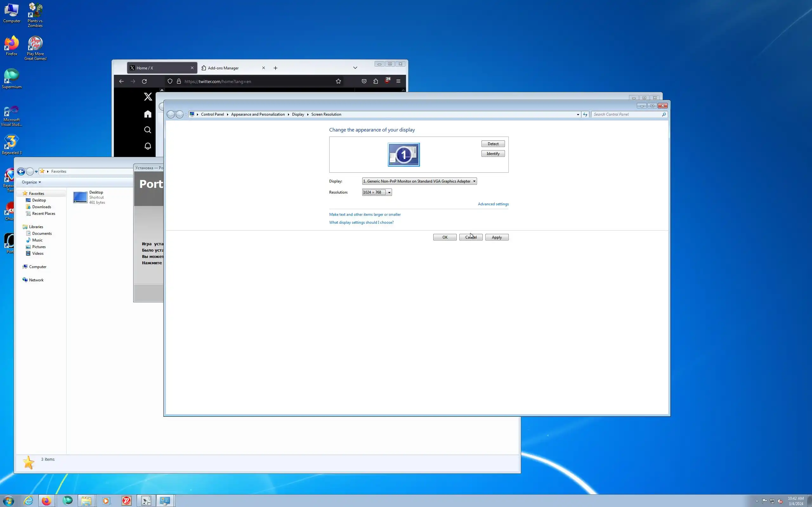
Task: Bookmark page with star icon
Action: (x=338, y=81)
